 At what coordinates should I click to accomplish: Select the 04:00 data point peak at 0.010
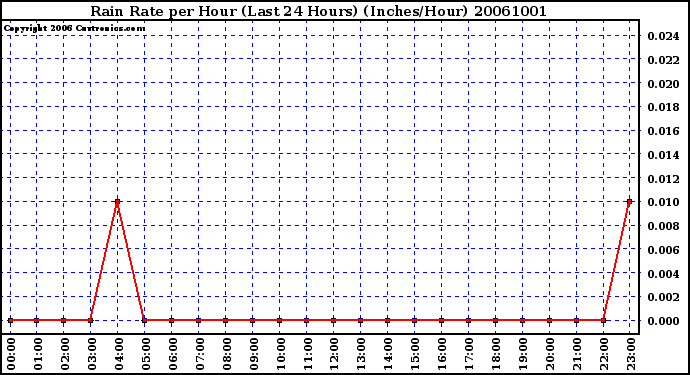tap(117, 202)
